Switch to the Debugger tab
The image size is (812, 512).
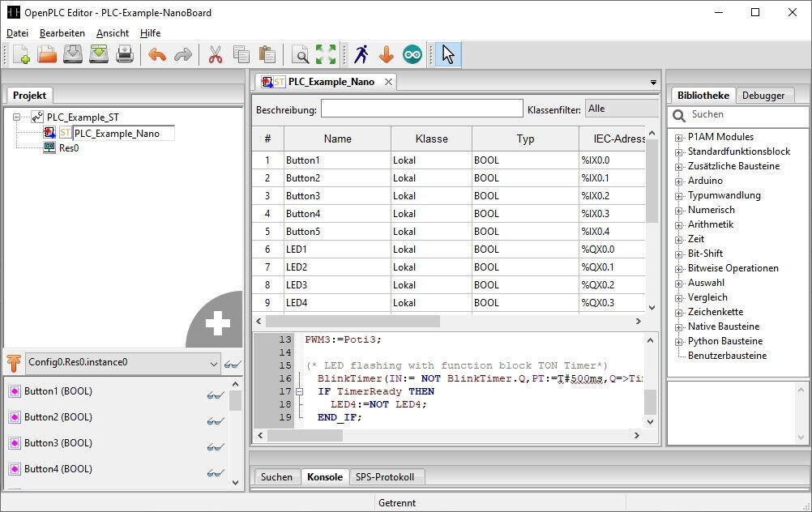tap(763, 96)
